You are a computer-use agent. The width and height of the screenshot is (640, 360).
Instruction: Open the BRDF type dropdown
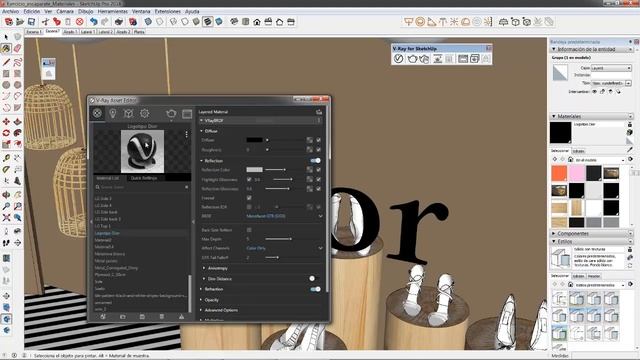284,216
